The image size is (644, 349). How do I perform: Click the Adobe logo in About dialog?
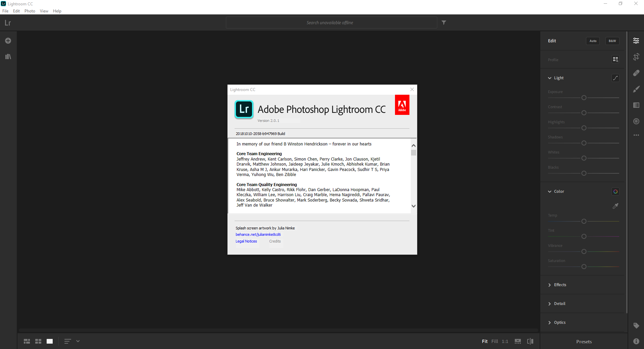point(402,105)
